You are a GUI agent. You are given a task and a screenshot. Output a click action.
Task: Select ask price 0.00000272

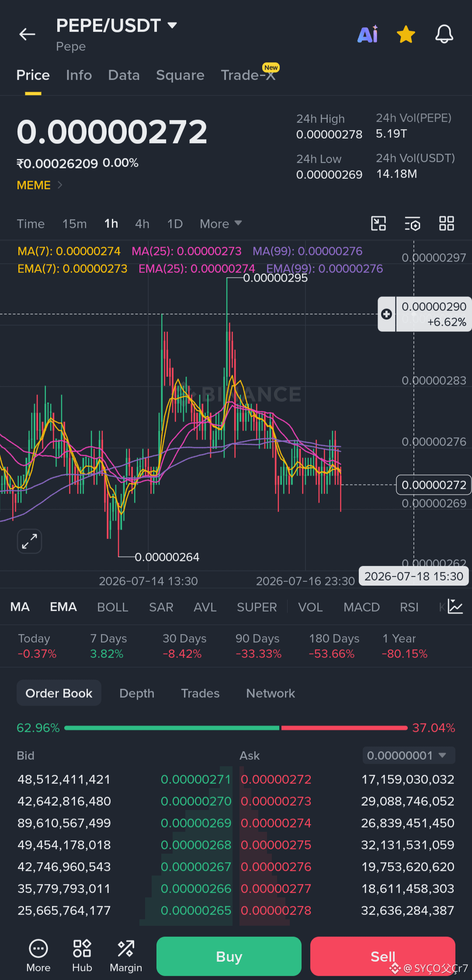[x=276, y=779]
